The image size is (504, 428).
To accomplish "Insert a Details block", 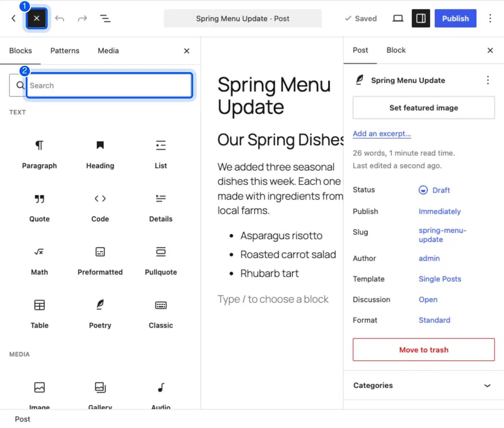I will (161, 207).
